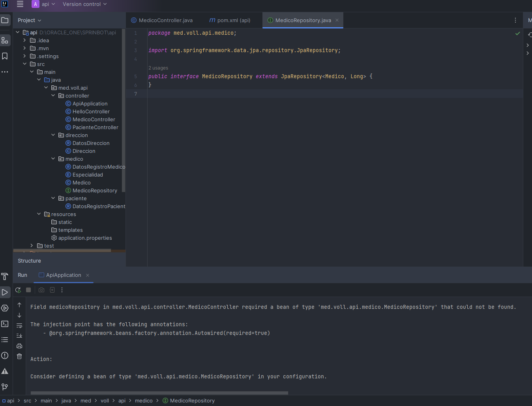Open the Structure tool window icon
Image resolution: width=532 pixels, height=406 pixels.
[5, 40]
